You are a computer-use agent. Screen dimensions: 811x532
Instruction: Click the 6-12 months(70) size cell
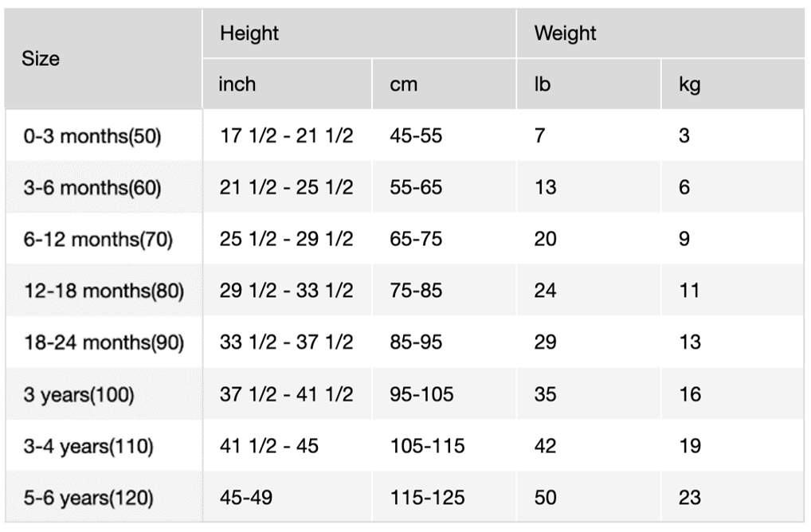(x=98, y=239)
